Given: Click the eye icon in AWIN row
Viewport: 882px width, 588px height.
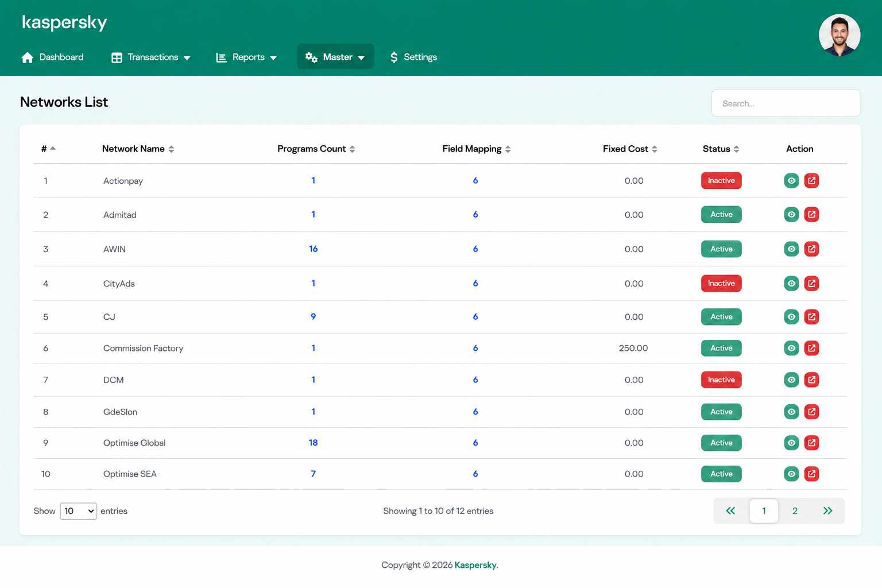Looking at the screenshot, I should (791, 249).
